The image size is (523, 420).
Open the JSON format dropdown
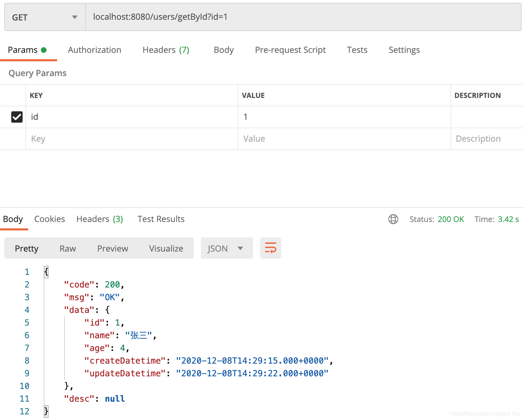pos(227,248)
